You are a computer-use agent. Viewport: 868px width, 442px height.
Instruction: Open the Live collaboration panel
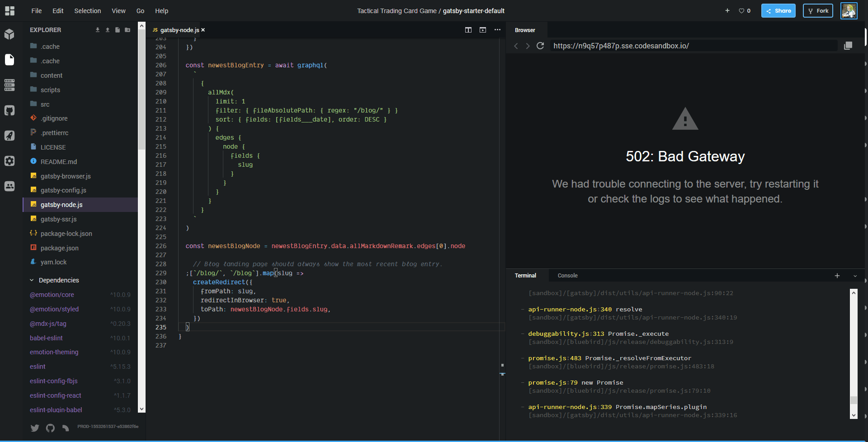[10, 186]
